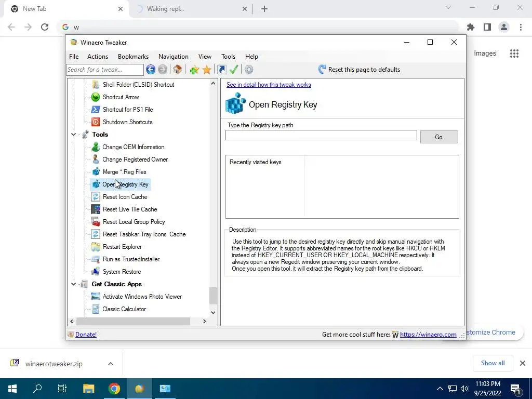The width and height of the screenshot is (532, 399).
Task: Open Chrome tab search chevron
Action: (x=448, y=7)
